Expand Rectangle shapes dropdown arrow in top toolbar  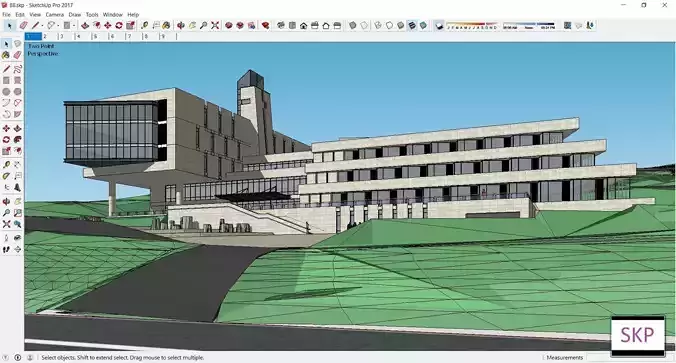pos(74,26)
